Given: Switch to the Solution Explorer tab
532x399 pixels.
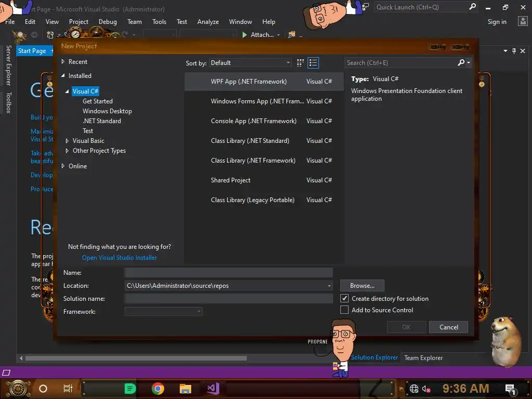Looking at the screenshot, I should (374, 357).
